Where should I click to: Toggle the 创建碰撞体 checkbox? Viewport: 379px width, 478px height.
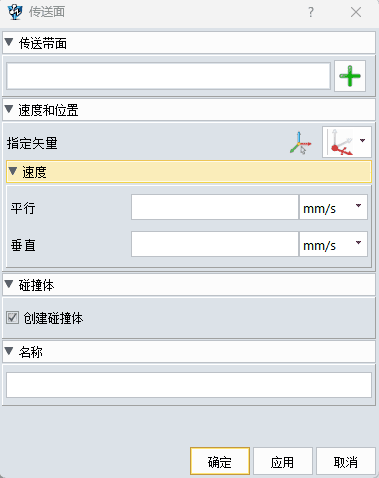12,318
